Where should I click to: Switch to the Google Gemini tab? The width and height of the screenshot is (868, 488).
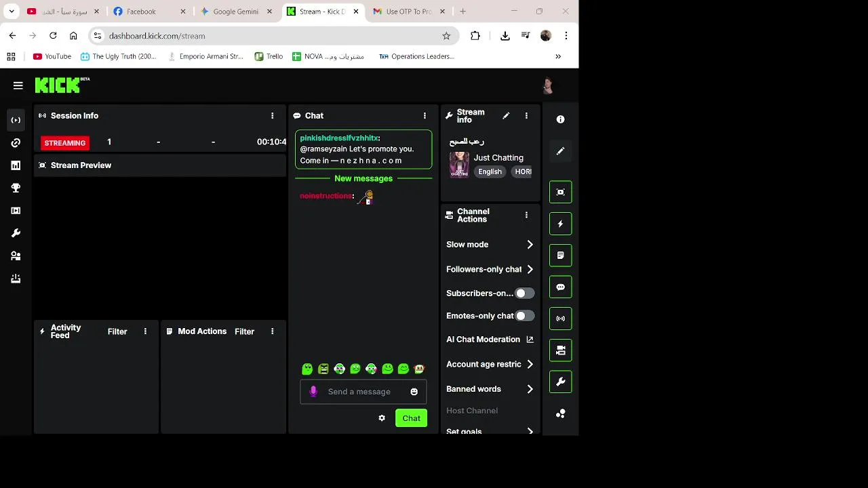pos(235,12)
